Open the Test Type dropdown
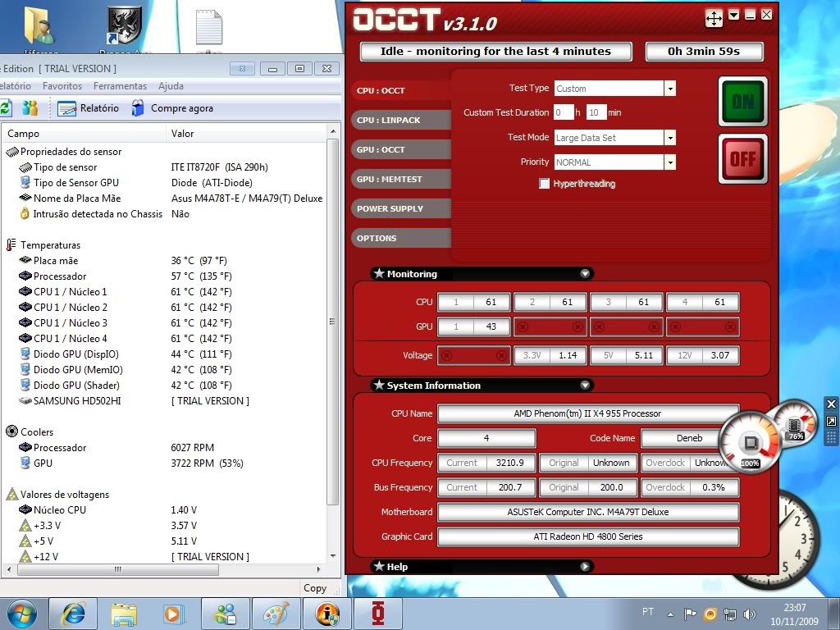Image resolution: width=840 pixels, height=630 pixels. pyautogui.click(x=670, y=89)
